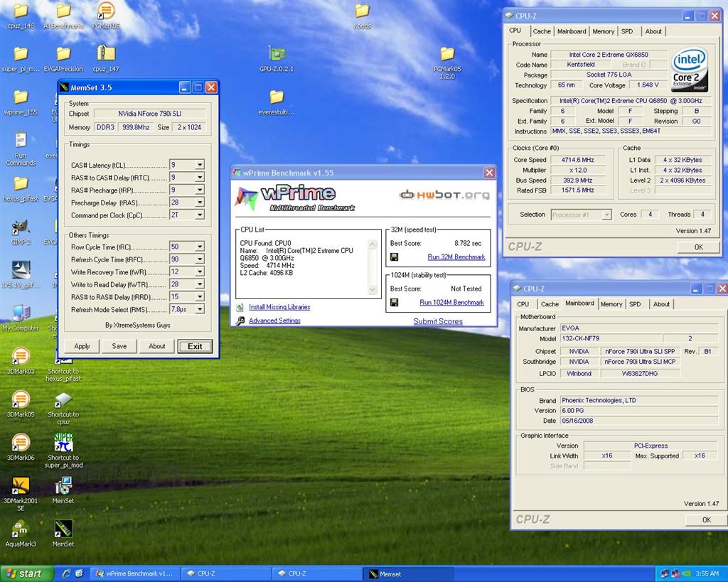Launch Internet Explorer from quick launch
The height and width of the screenshot is (582, 728).
[x=67, y=574]
